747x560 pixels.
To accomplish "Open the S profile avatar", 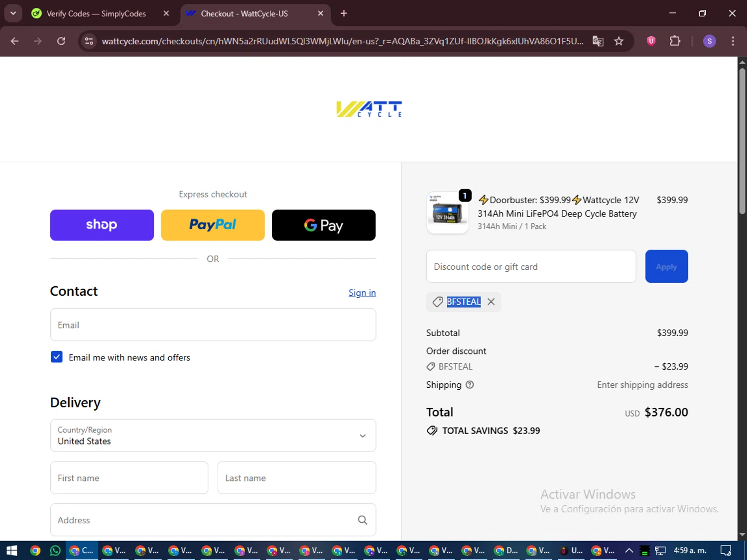I will 710,41.
